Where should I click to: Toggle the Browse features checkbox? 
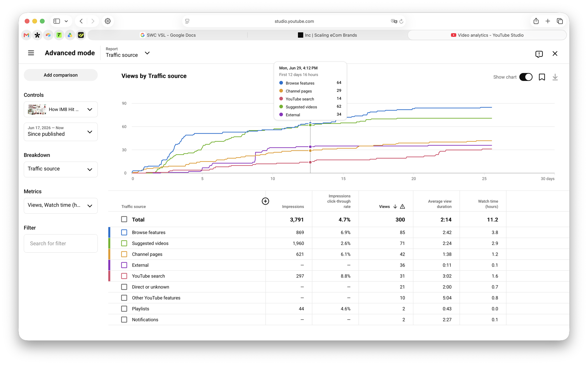point(124,233)
